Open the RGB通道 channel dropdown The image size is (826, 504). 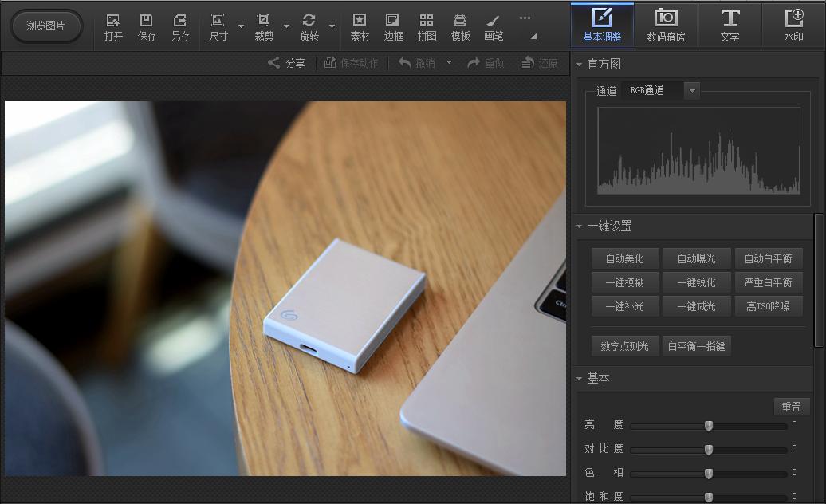pos(692,91)
